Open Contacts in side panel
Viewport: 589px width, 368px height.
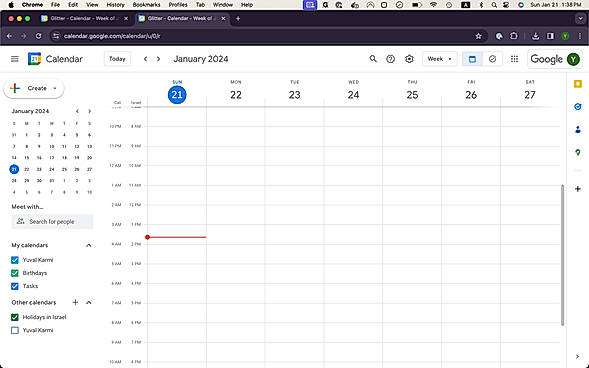click(578, 130)
